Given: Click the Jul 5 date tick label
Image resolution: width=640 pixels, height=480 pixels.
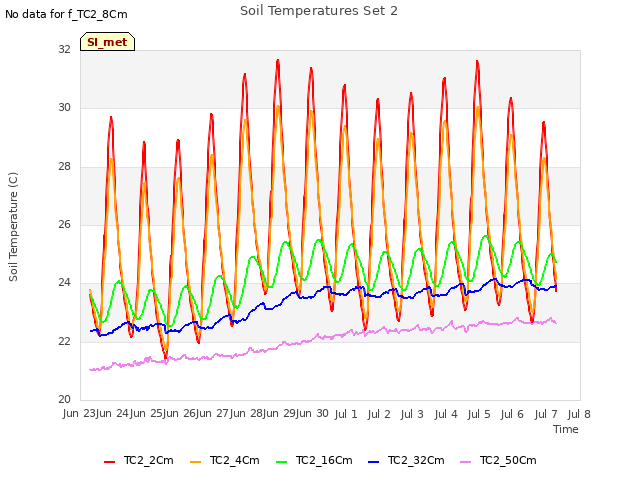Looking at the screenshot, I should (x=479, y=414).
